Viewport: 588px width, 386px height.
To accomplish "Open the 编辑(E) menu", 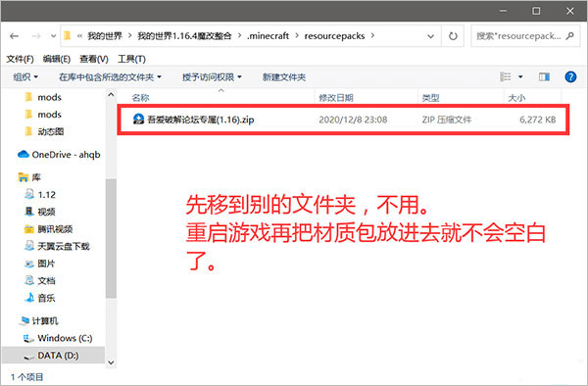I will point(57,59).
